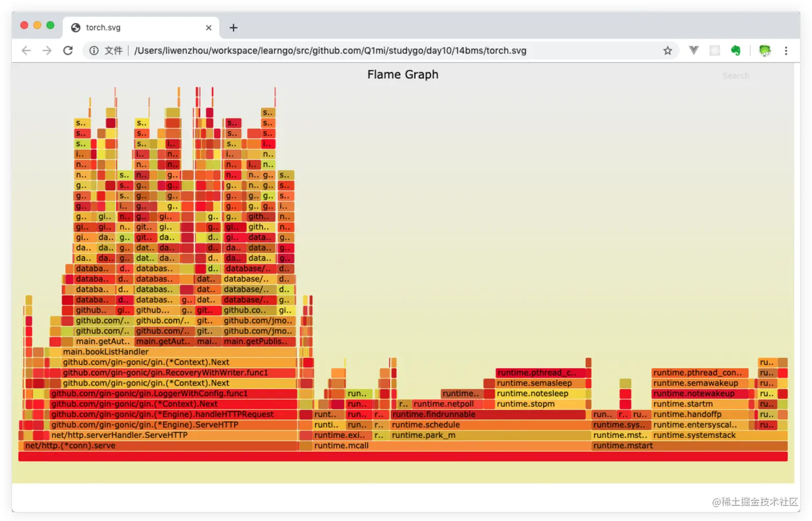The image size is (812, 521).
Task: Bookmark this page with the star icon
Action: [x=668, y=50]
